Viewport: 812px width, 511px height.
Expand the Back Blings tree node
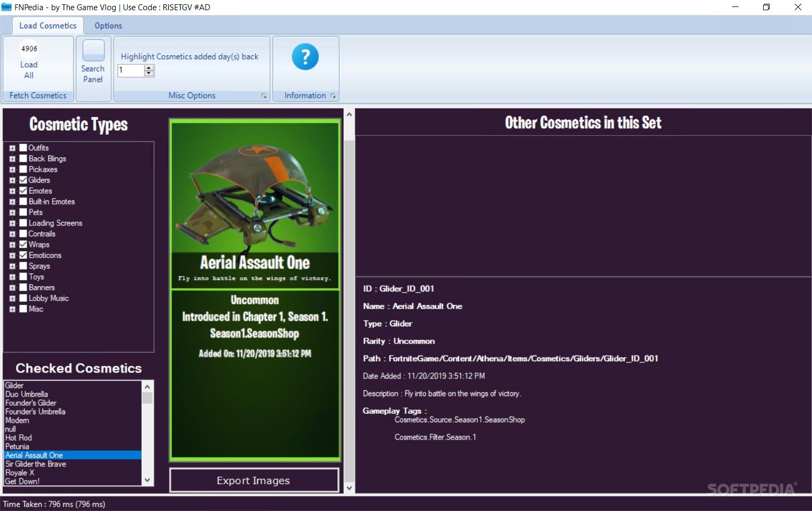(x=12, y=159)
